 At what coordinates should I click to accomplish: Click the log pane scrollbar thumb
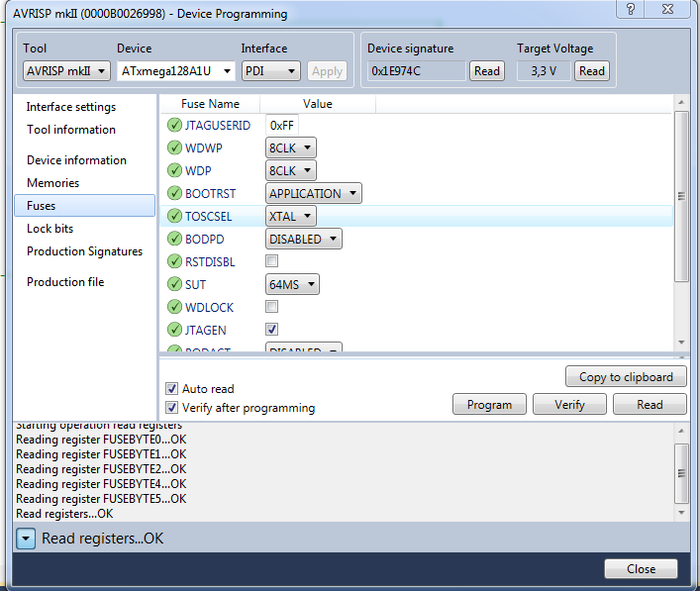tap(681, 473)
